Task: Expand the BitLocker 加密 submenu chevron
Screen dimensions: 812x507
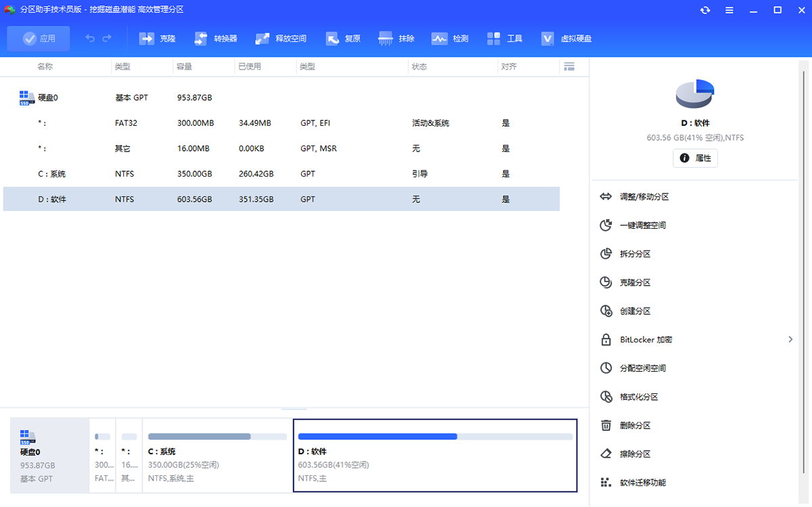Action: click(x=790, y=339)
